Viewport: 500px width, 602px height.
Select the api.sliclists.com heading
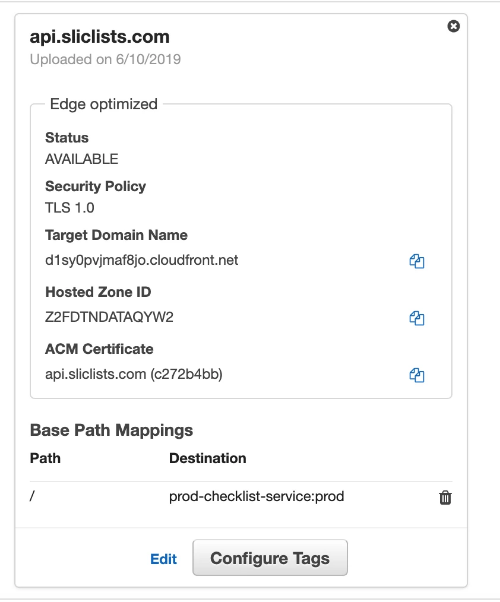click(99, 37)
